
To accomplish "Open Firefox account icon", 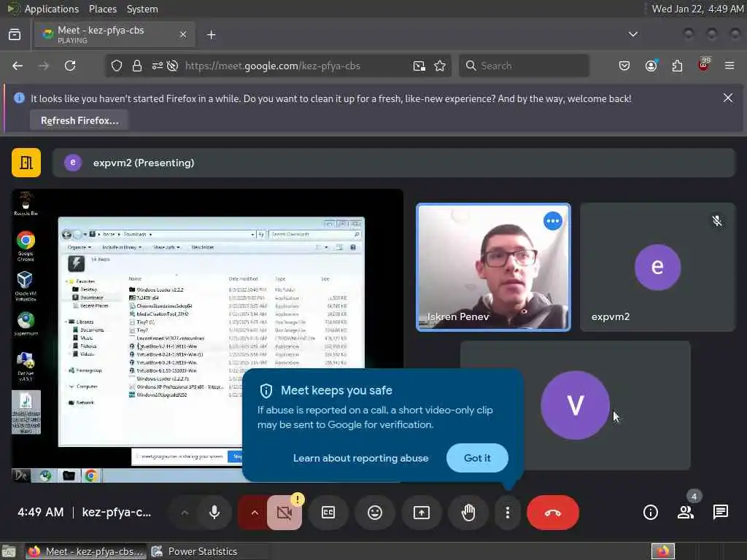I will (651, 66).
